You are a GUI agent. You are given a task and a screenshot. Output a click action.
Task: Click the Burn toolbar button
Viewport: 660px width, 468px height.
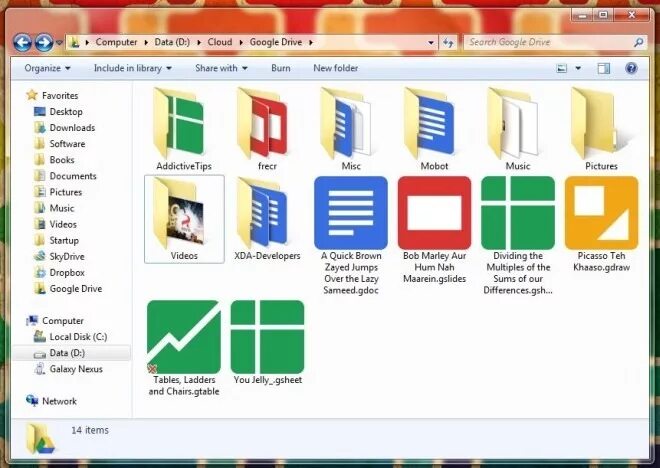click(281, 68)
